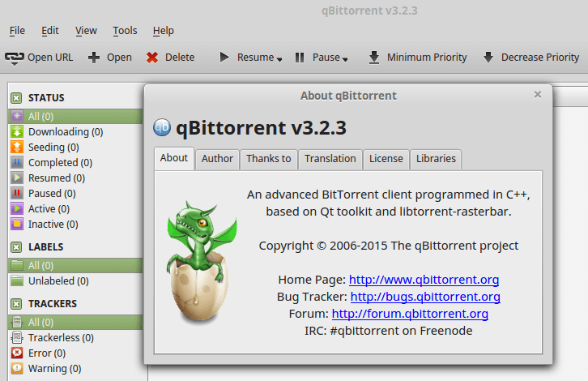Viewport: 588px width, 381px height.
Task: Open the View menu
Action: (86, 31)
